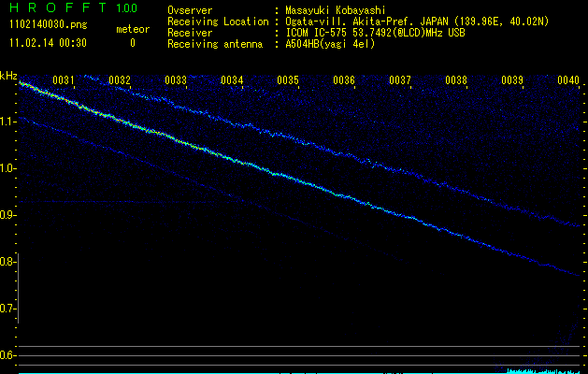Click the 0032 time marker
The image size is (588, 374).
click(120, 79)
